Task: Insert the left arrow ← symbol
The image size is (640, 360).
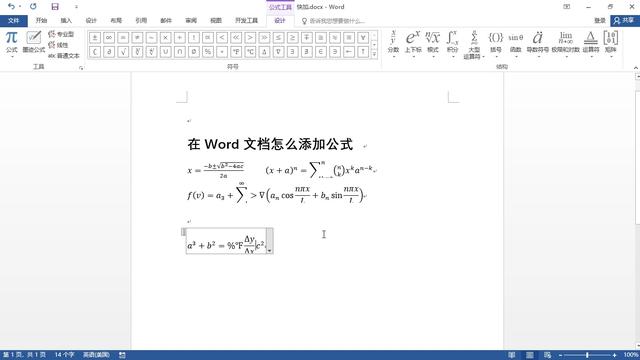Action: tap(349, 52)
